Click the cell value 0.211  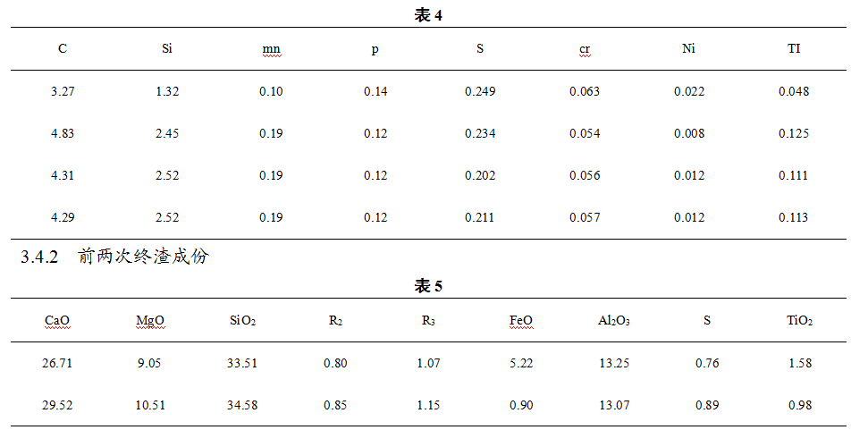[x=480, y=217]
